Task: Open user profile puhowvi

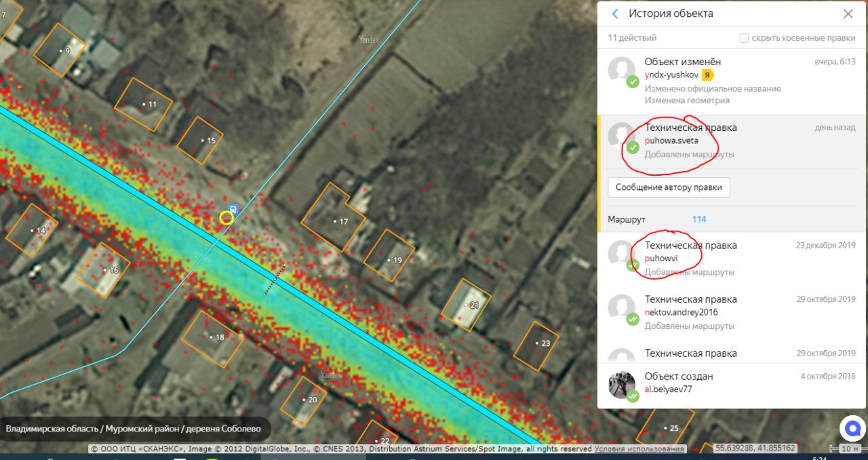Action: click(x=661, y=258)
